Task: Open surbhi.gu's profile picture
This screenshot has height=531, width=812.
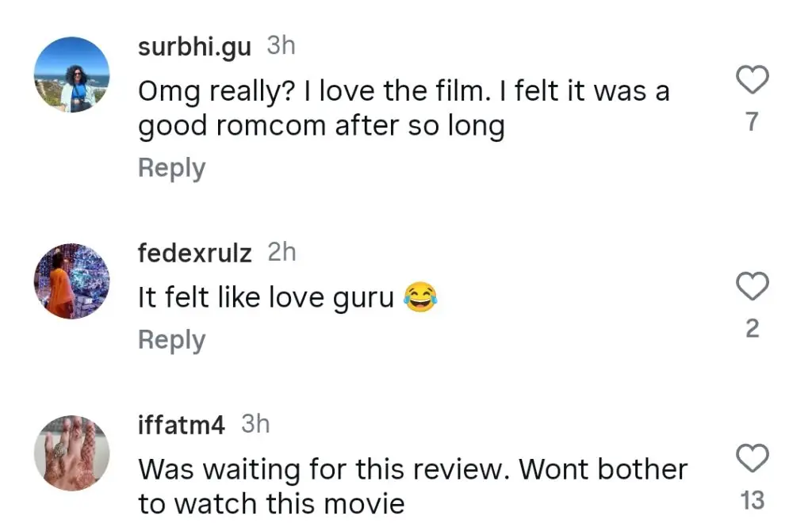Action: click(x=71, y=74)
